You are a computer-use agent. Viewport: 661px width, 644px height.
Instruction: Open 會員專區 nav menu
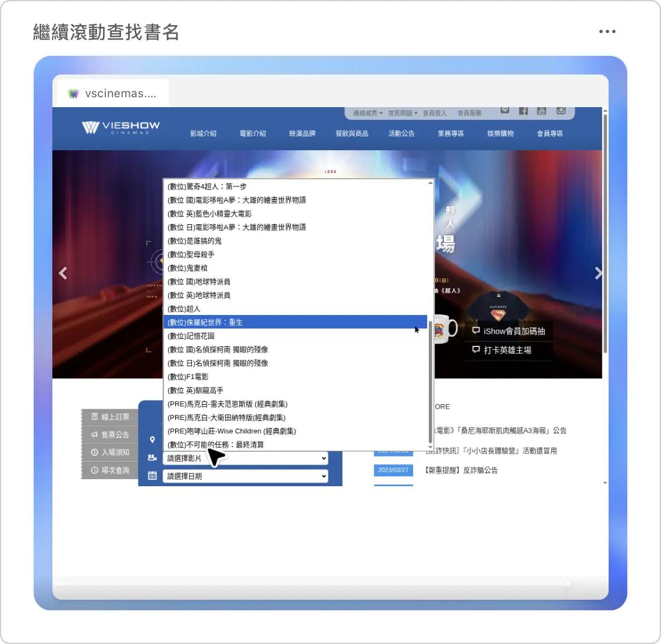tap(550, 134)
